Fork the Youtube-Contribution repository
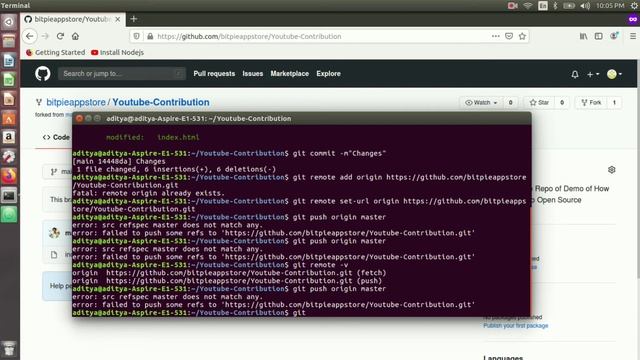The image size is (640, 360). 591,102
